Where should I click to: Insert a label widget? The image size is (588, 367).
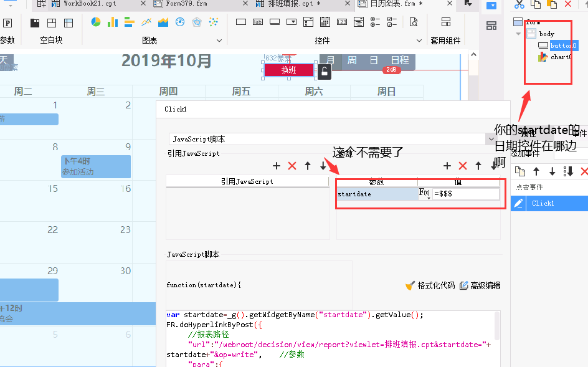point(258,22)
